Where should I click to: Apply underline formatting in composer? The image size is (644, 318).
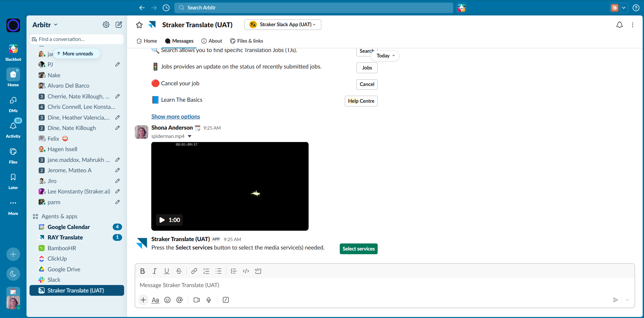click(x=167, y=271)
